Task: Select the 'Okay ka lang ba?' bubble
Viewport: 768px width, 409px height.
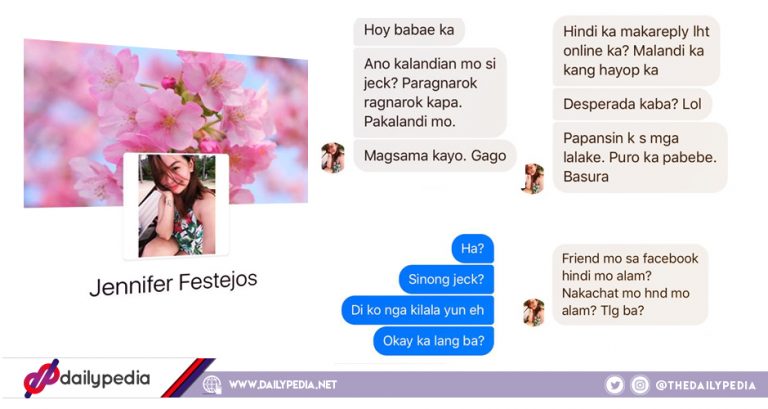Action: pyautogui.click(x=433, y=341)
